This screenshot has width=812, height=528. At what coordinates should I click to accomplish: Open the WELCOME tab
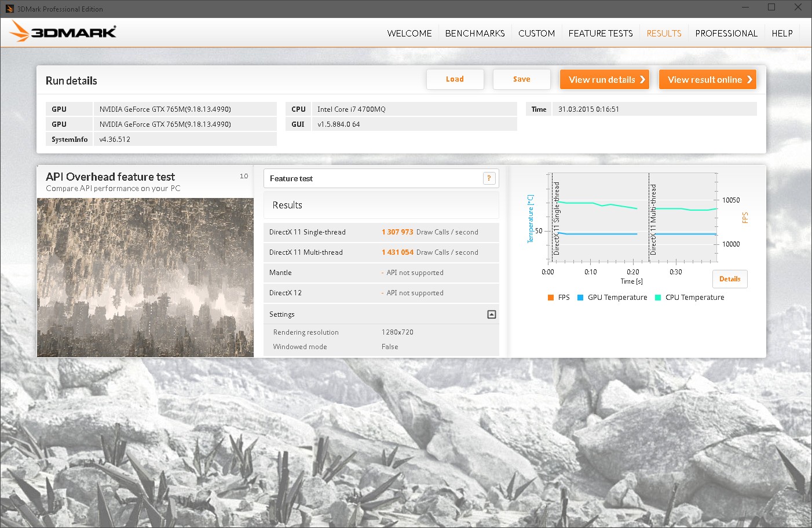[x=409, y=34]
